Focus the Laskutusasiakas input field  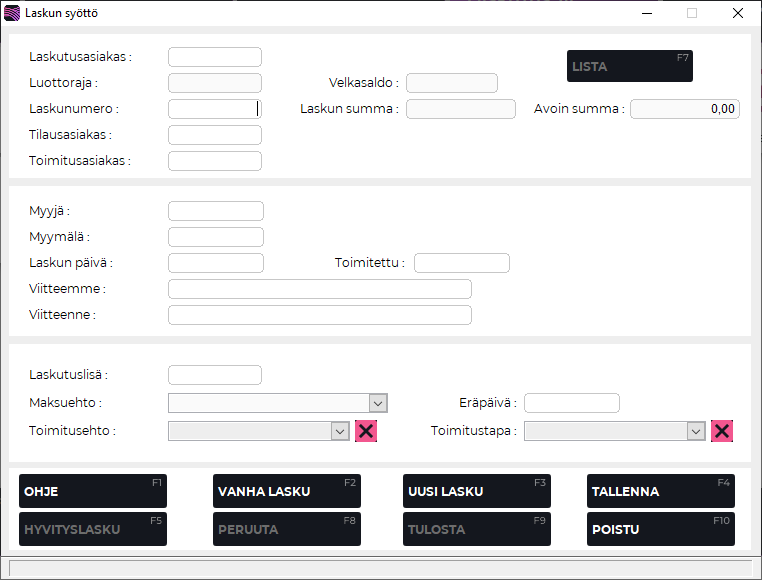215,57
